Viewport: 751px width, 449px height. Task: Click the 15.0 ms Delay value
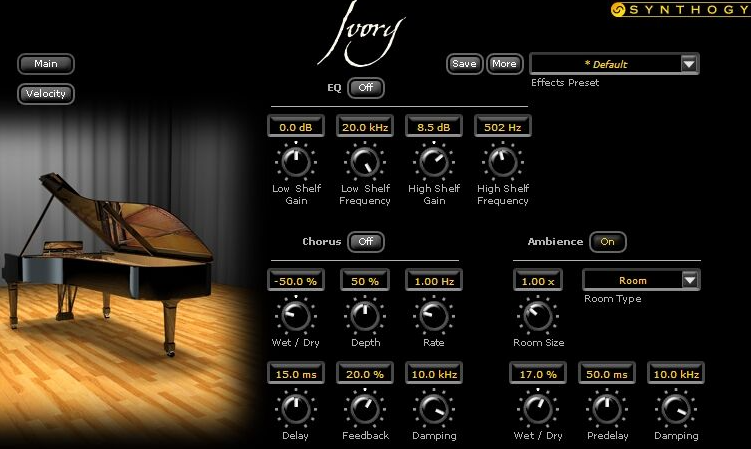tap(296, 374)
